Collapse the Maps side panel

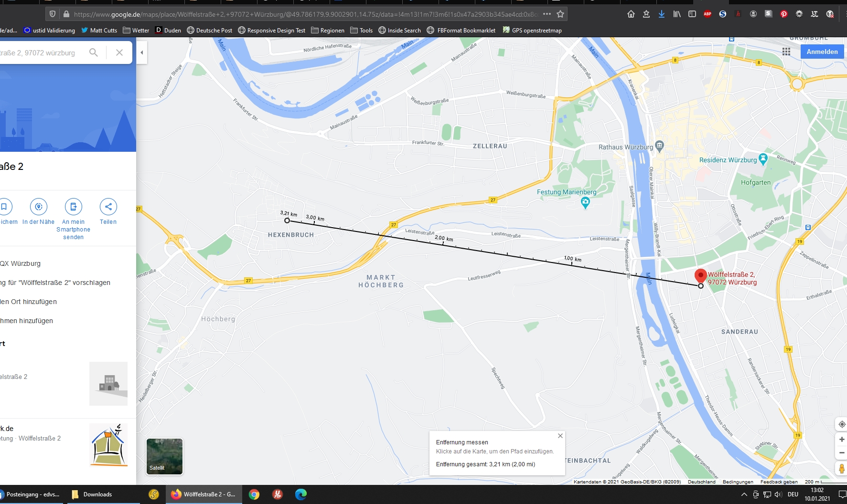141,52
